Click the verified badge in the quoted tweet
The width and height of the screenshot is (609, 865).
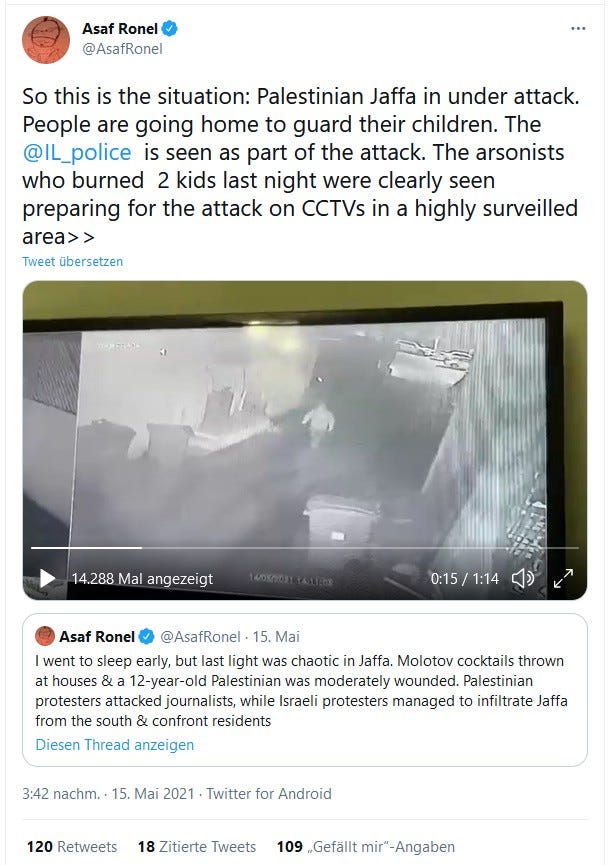pyautogui.click(x=147, y=637)
